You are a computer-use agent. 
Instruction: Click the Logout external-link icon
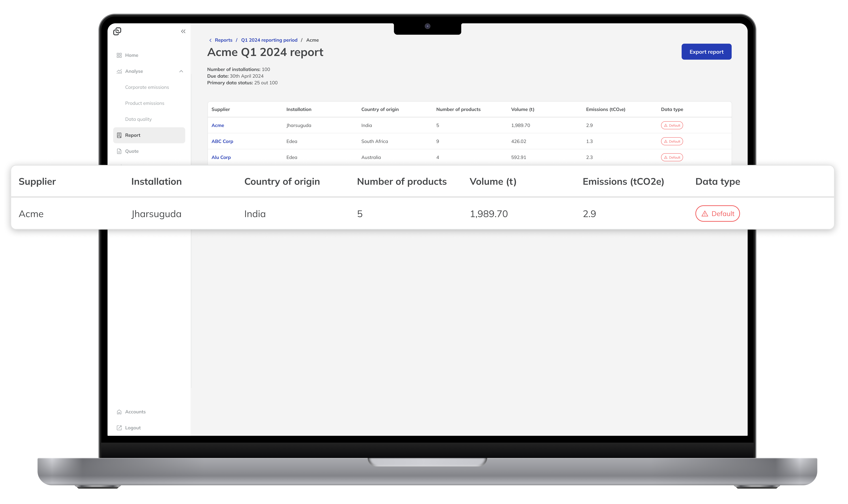(119, 427)
